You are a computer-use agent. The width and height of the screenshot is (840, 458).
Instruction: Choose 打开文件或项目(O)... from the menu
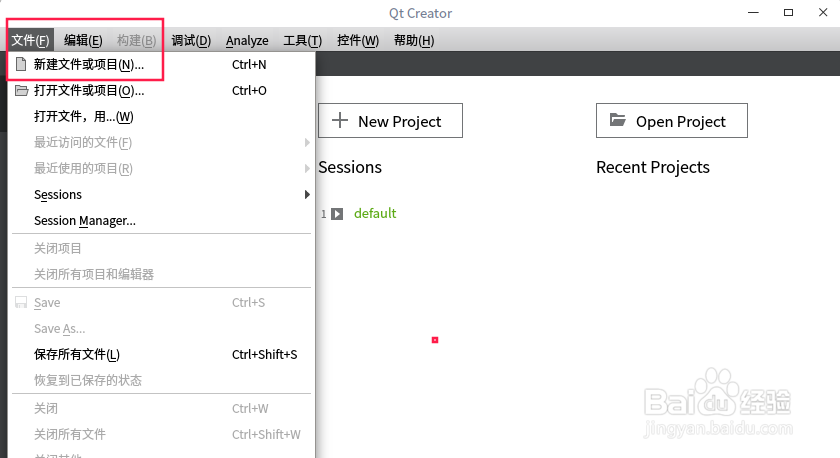tap(89, 90)
